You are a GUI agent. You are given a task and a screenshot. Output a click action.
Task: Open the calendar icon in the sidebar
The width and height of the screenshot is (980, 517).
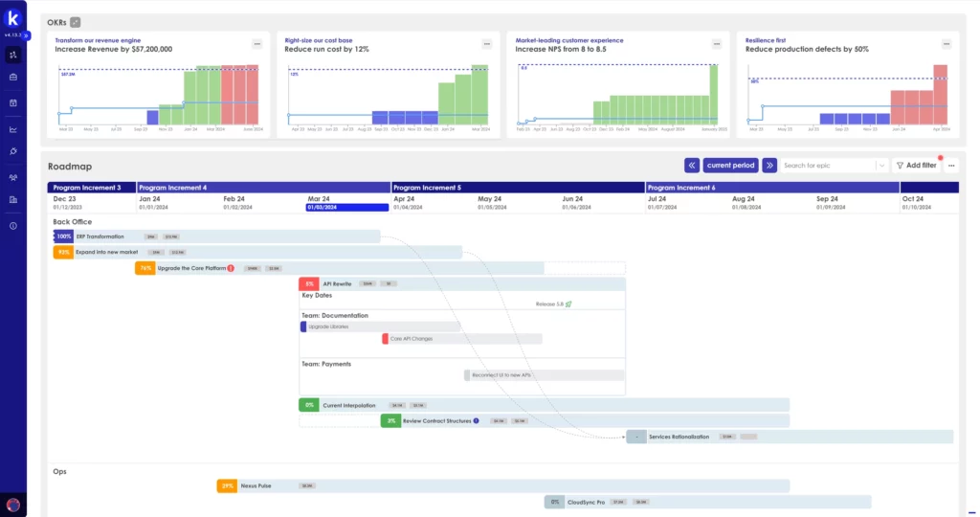point(13,102)
